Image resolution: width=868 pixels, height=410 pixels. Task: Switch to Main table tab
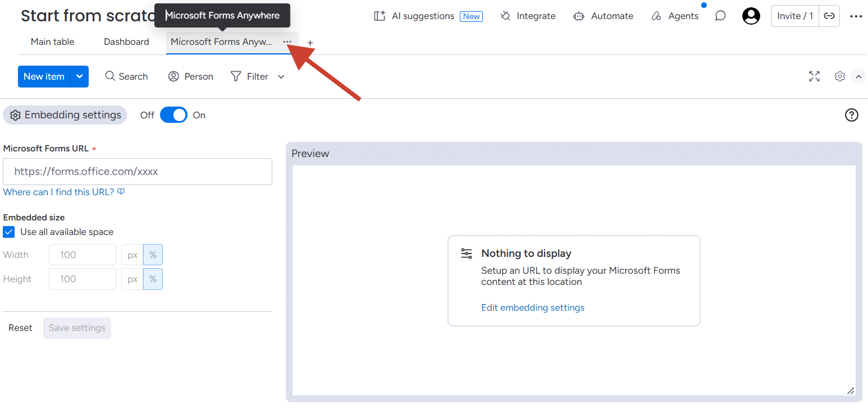click(x=53, y=42)
